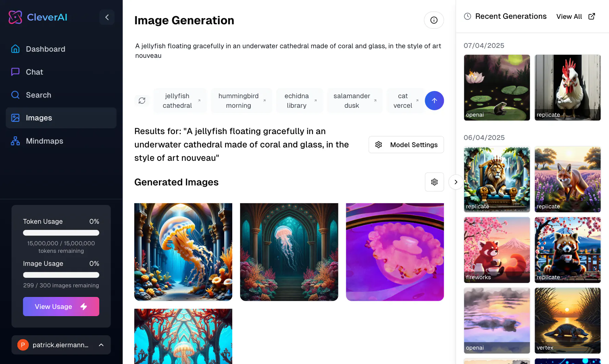Open Mindmaps from the sidebar

pyautogui.click(x=61, y=141)
